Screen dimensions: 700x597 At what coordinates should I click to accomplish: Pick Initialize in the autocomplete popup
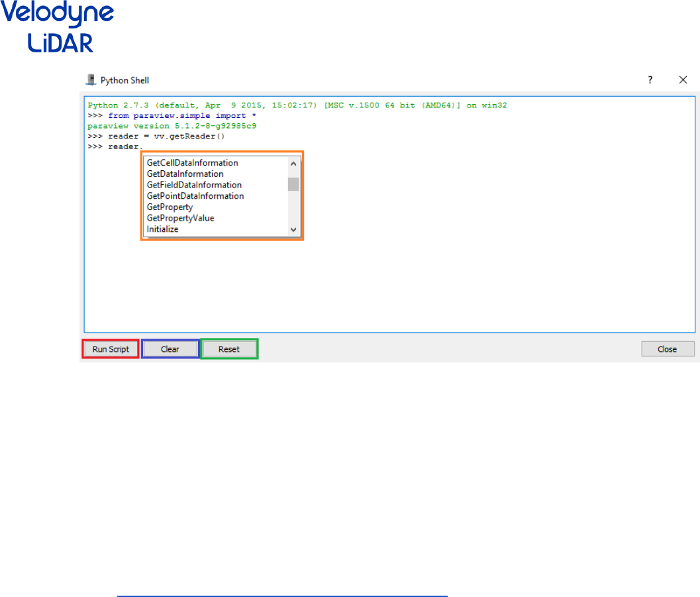pyautogui.click(x=162, y=229)
